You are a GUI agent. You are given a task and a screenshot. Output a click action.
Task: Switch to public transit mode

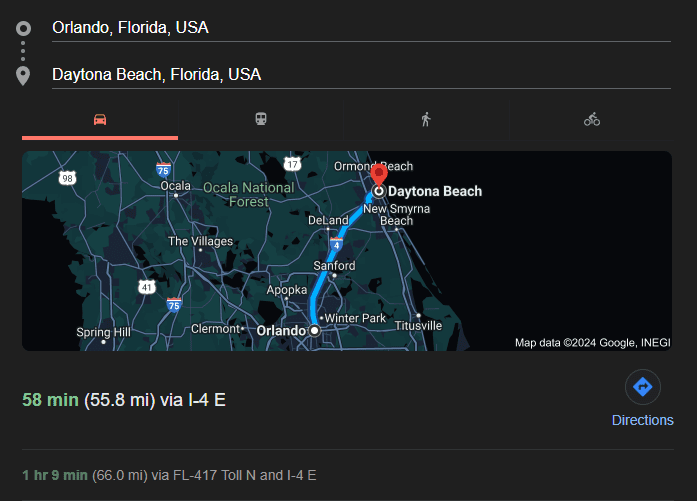(x=260, y=119)
